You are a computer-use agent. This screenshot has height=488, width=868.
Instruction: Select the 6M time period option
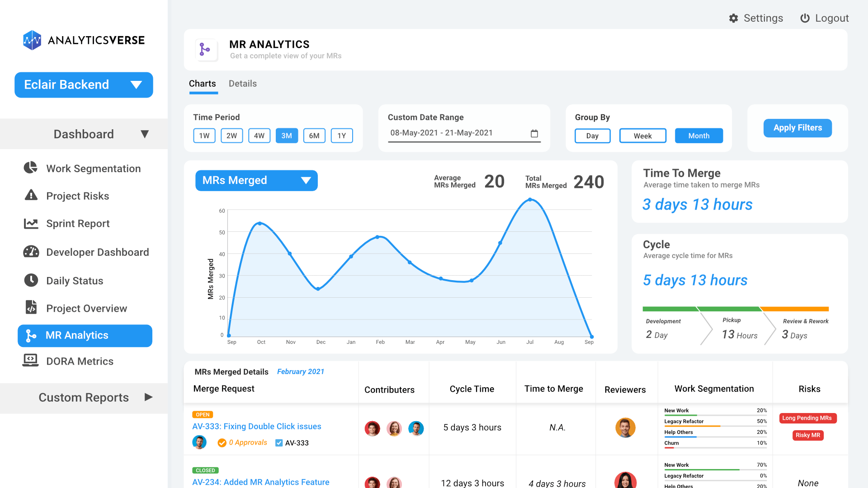[x=314, y=136]
